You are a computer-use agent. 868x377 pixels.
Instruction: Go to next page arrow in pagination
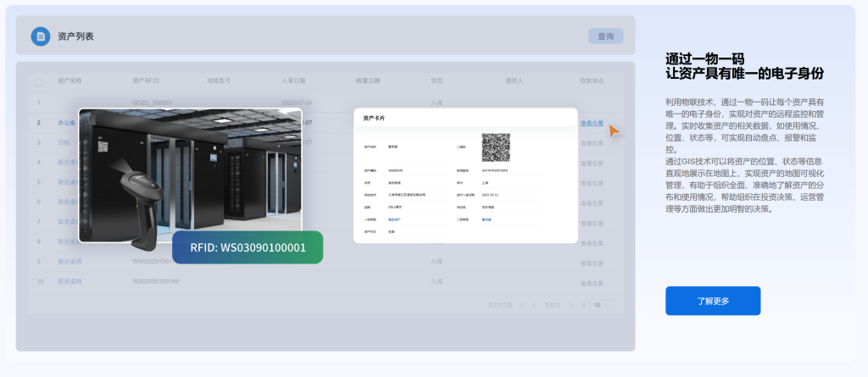point(571,305)
